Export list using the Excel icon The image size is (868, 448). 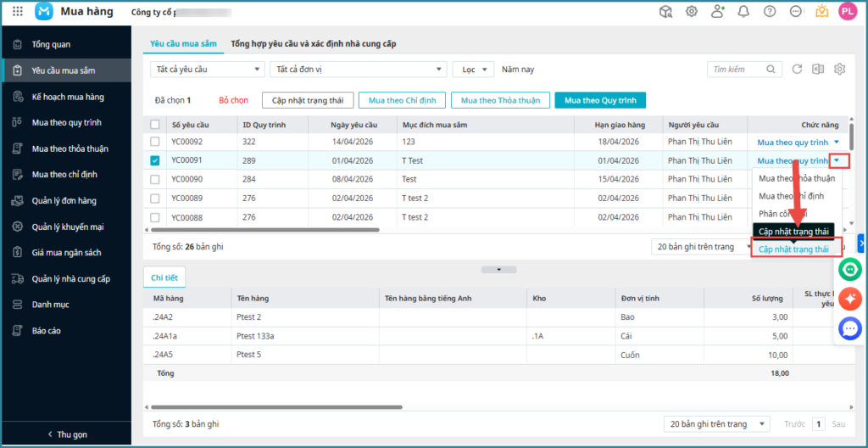pyautogui.click(x=818, y=70)
